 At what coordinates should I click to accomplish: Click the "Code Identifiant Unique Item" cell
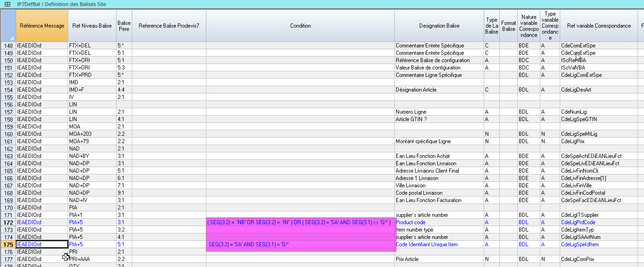coord(439,244)
